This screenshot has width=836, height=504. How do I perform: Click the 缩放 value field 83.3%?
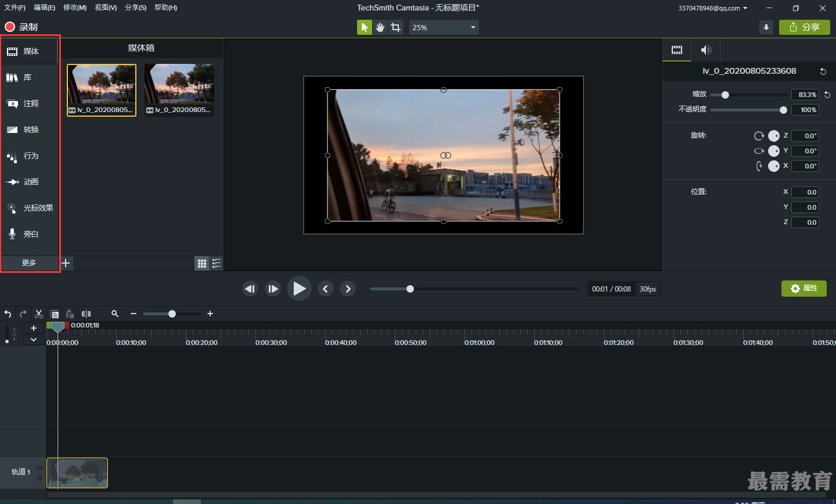805,95
